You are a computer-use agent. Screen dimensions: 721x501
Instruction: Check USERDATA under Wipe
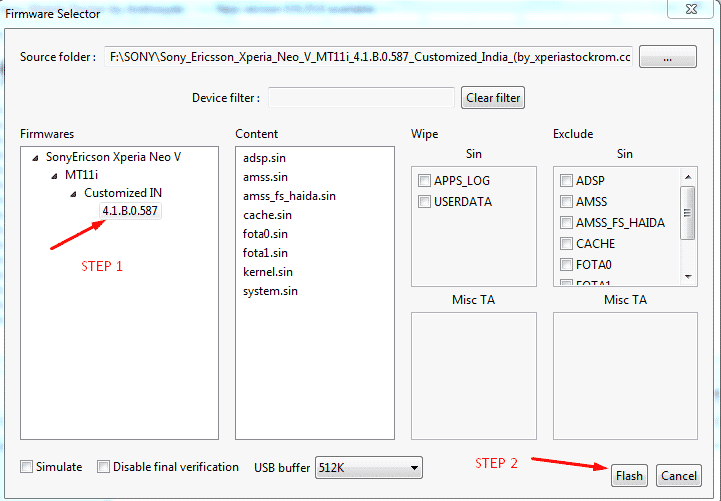tap(424, 202)
